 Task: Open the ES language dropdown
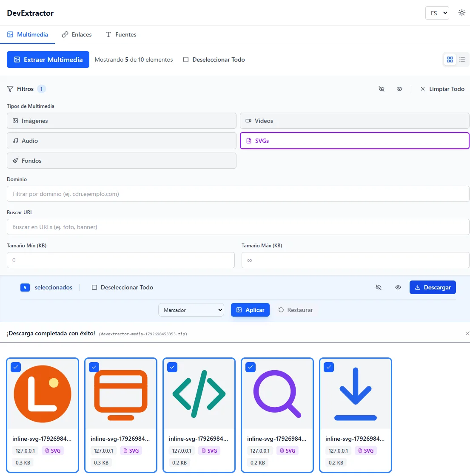437,13
